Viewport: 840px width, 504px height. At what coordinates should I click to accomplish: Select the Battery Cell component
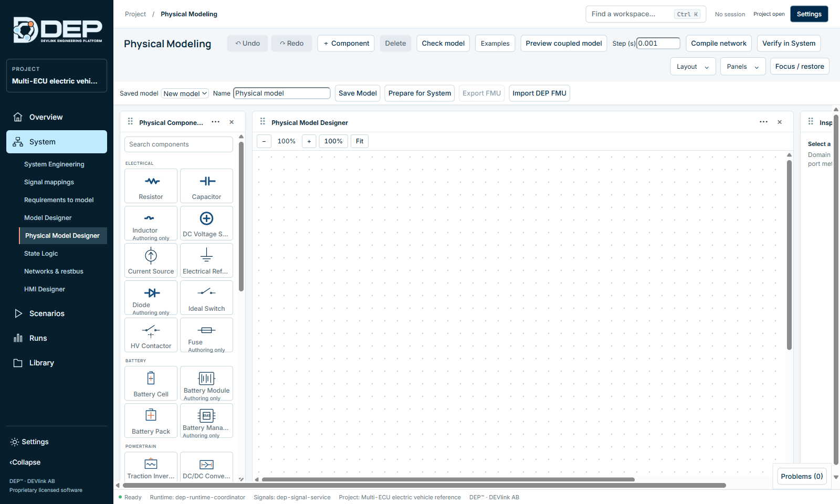pyautogui.click(x=151, y=383)
